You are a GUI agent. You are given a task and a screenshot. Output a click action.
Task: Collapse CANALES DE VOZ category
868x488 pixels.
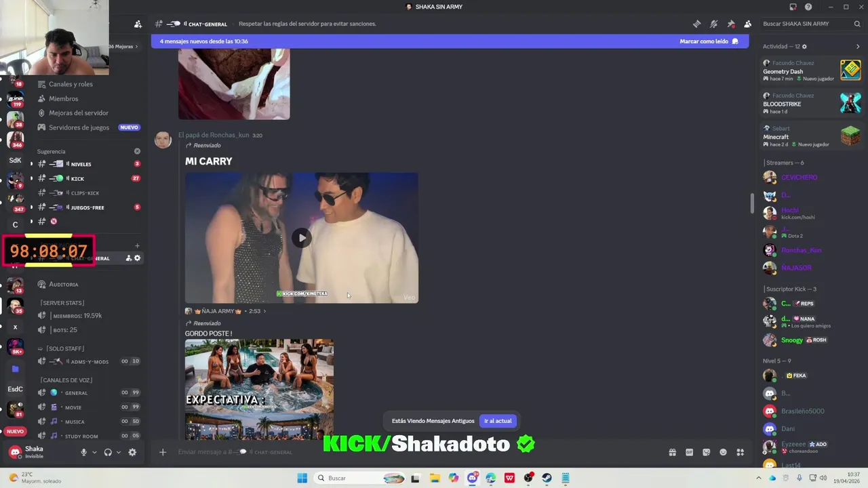[65, 380]
